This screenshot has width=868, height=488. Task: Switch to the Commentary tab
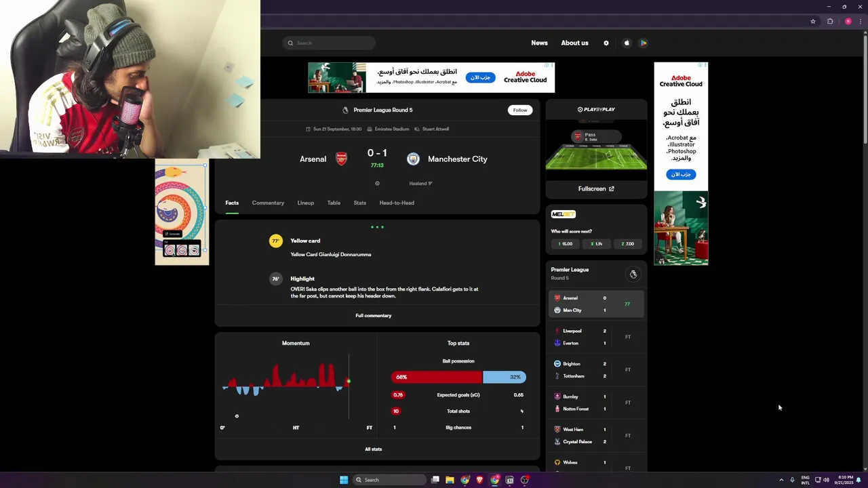click(x=268, y=203)
